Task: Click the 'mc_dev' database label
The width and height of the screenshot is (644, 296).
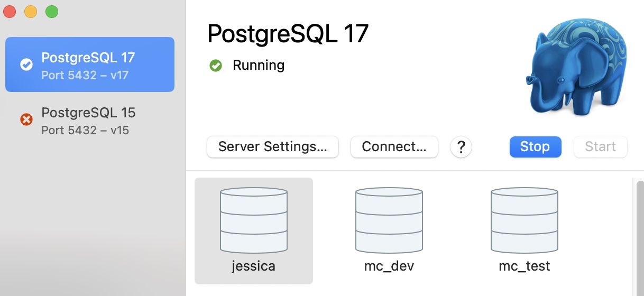Action: tap(389, 266)
